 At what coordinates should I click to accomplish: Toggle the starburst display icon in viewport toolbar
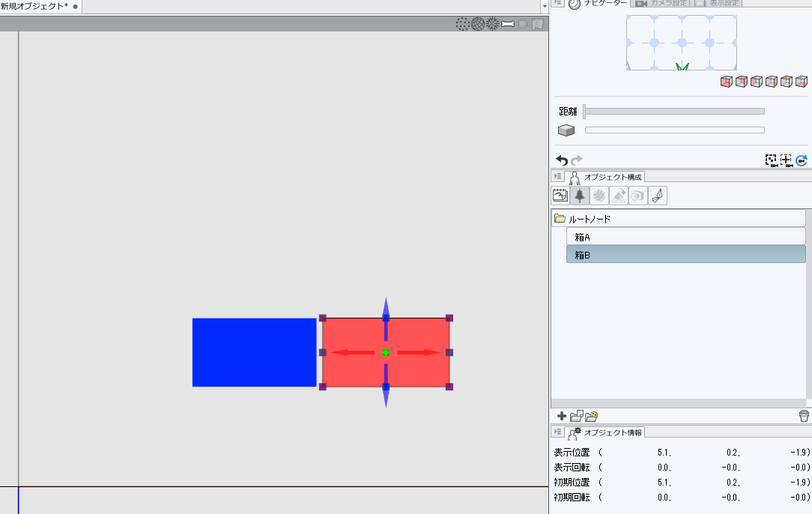492,24
